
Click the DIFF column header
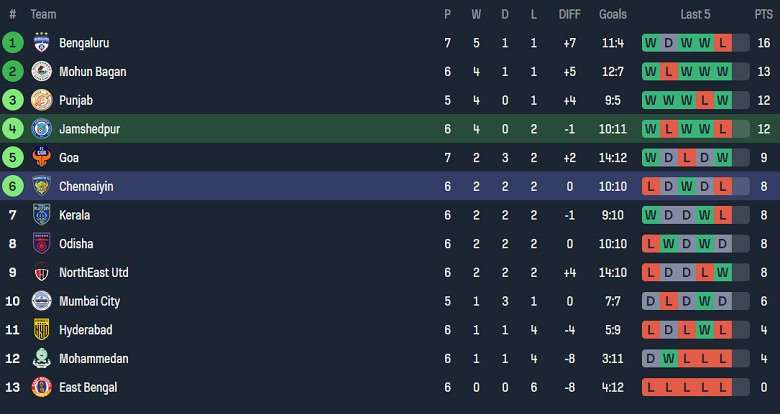tap(568, 14)
